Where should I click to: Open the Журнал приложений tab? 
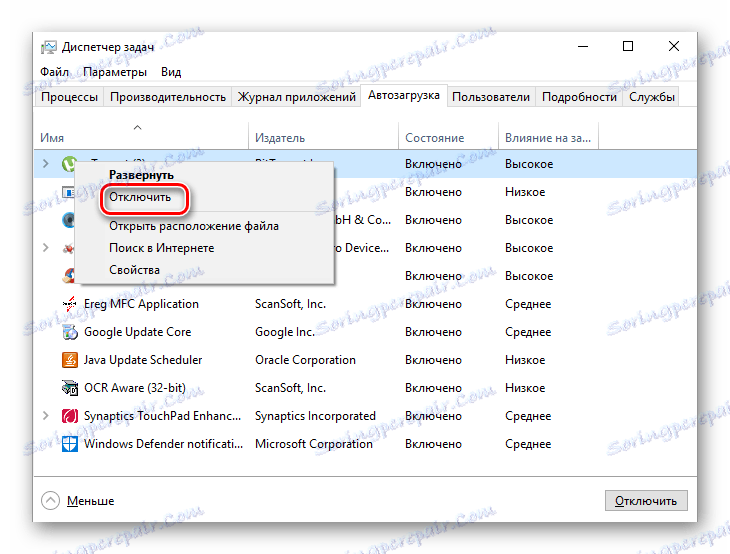click(297, 97)
